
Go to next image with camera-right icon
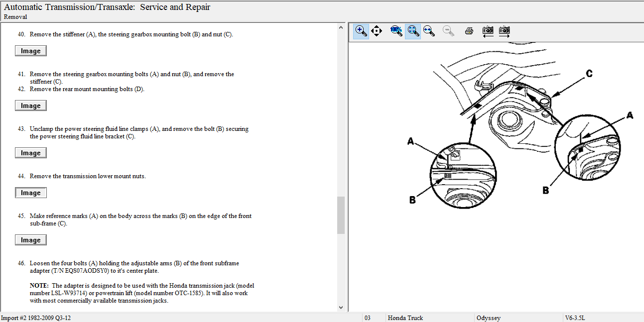tap(505, 31)
